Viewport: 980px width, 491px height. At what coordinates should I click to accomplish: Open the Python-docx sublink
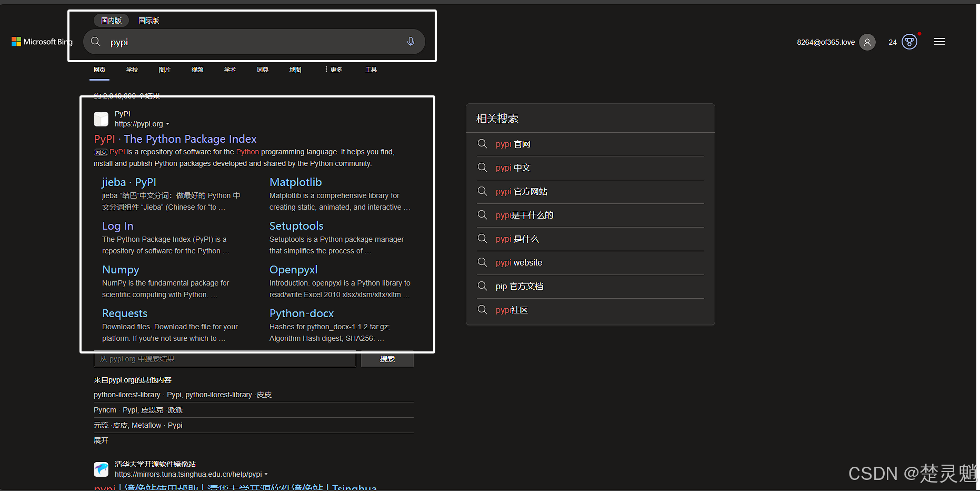[x=302, y=313]
